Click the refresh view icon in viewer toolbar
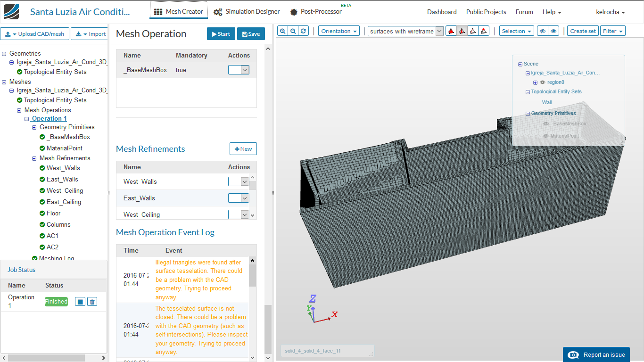The width and height of the screenshot is (644, 362). coord(304,31)
